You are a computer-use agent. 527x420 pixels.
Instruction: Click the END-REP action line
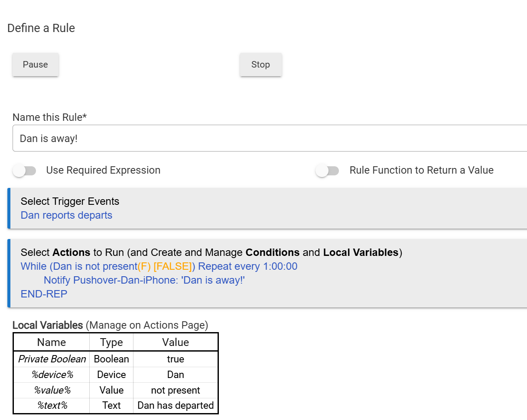(x=44, y=294)
